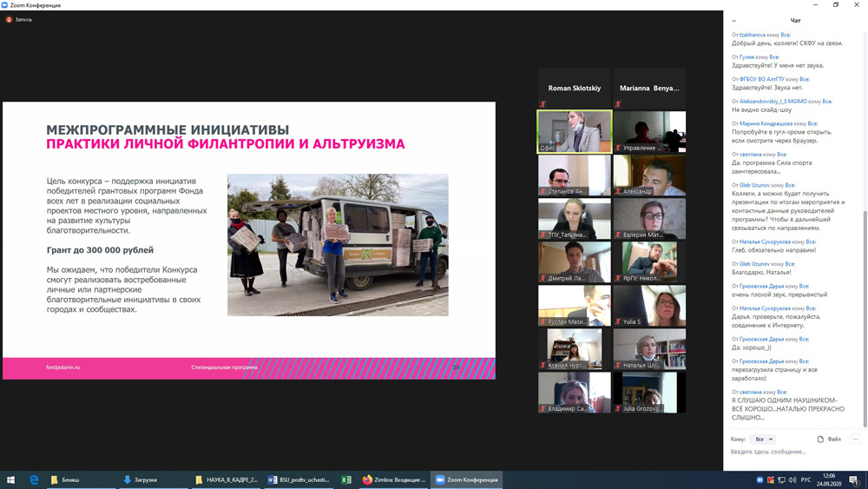The image size is (868, 489).
Task: Click the recording indicator Запись
Action: tap(19, 19)
